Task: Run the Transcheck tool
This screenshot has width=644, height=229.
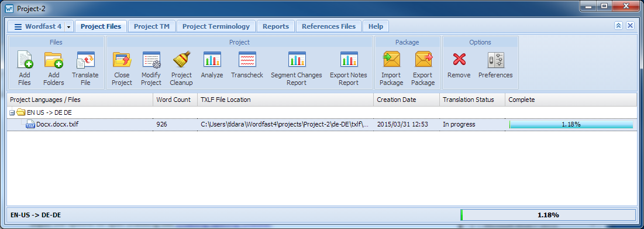Action: click(247, 60)
